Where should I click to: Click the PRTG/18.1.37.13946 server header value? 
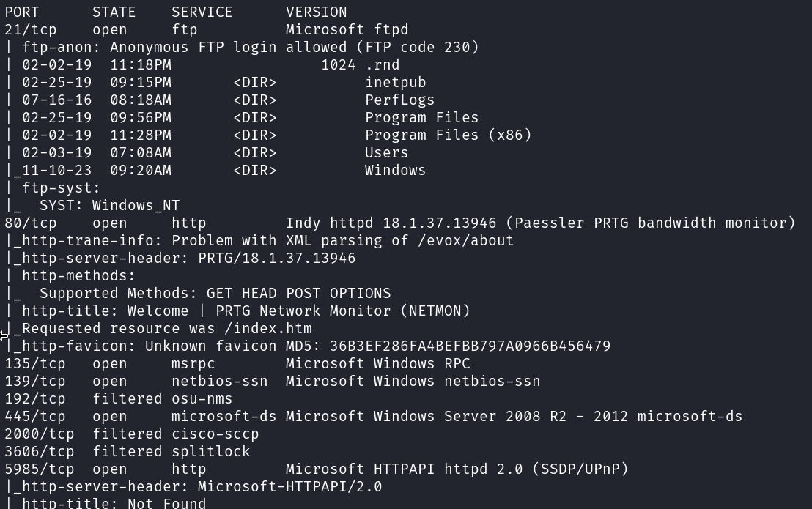(x=276, y=259)
